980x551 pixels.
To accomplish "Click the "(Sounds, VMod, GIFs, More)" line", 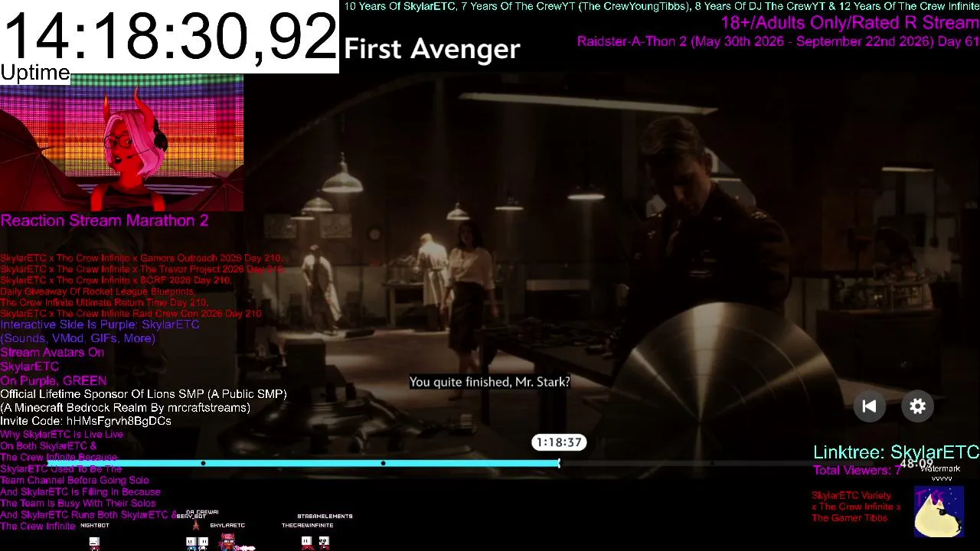I will click(77, 338).
